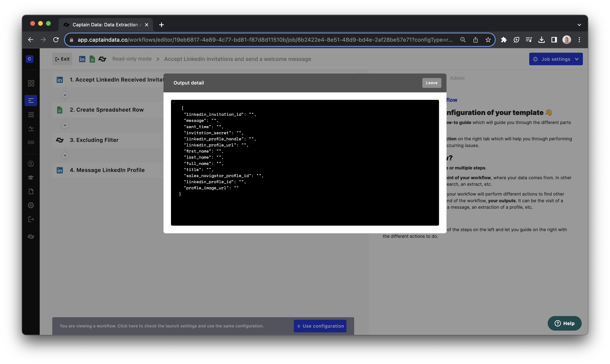Viewport: 610px width, 364px height.
Task: Open the tab search chevron in tab strip
Action: 579,25
